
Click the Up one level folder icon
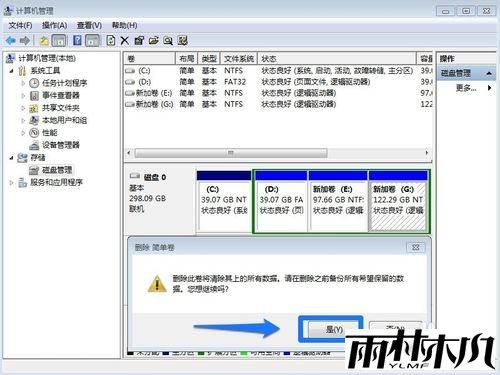(44, 41)
